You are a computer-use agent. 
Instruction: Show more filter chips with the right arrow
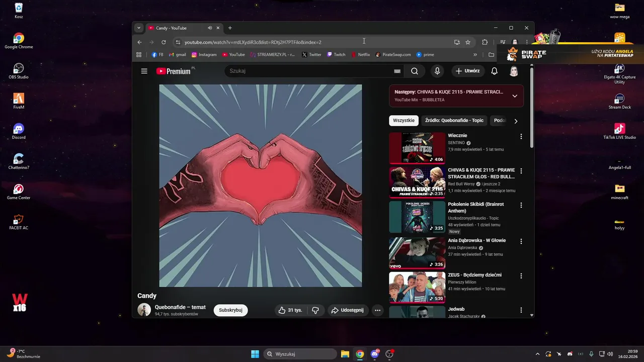(x=516, y=121)
